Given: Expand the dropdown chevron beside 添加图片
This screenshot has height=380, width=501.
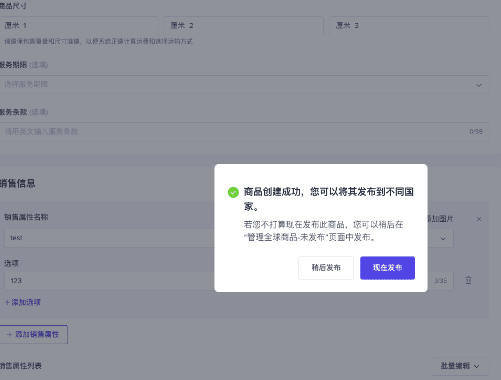Looking at the screenshot, I should point(443,239).
